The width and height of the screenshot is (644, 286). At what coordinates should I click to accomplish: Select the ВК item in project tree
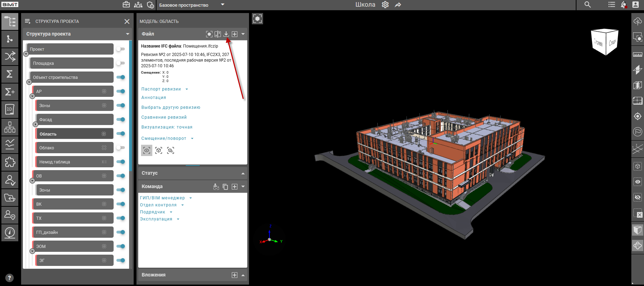(70, 204)
